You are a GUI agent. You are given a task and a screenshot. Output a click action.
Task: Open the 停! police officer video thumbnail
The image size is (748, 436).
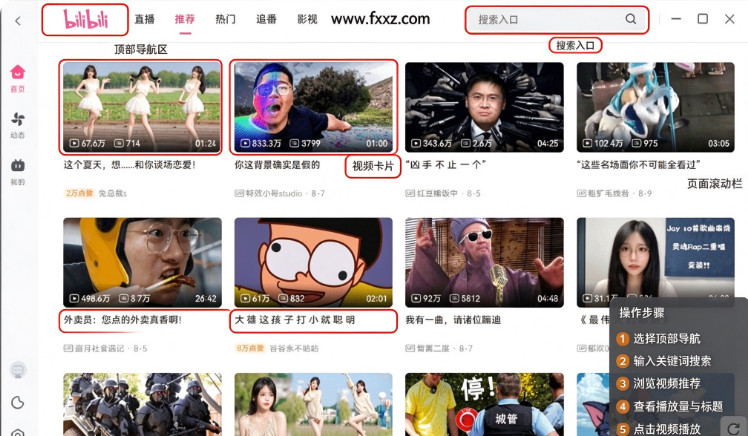484,404
